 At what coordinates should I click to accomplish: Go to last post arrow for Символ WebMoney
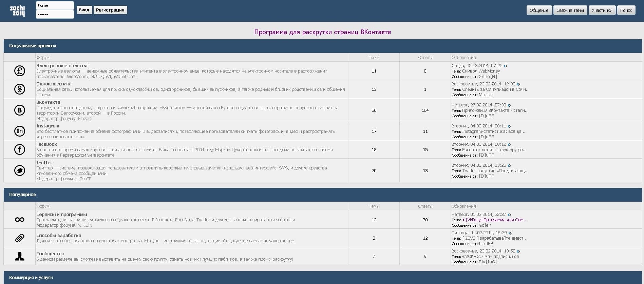506,66
